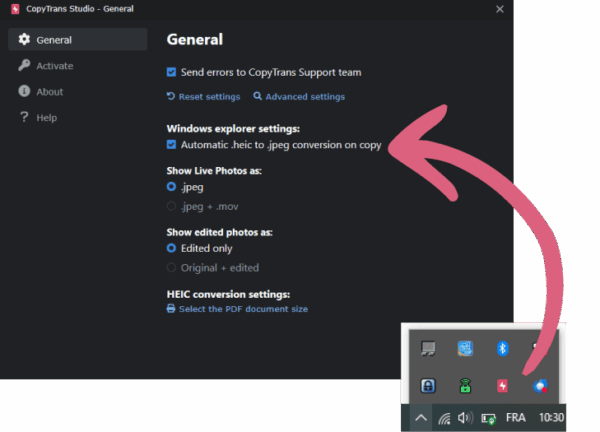Click the 10:30 taskbar clock
600x432 pixels.
tap(551, 417)
